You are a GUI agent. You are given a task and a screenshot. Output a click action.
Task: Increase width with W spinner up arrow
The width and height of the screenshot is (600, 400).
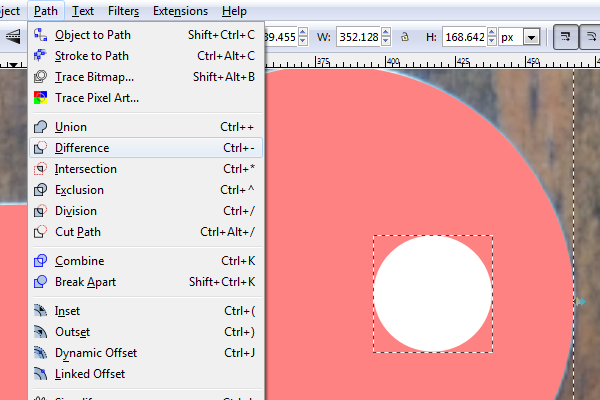click(x=386, y=32)
